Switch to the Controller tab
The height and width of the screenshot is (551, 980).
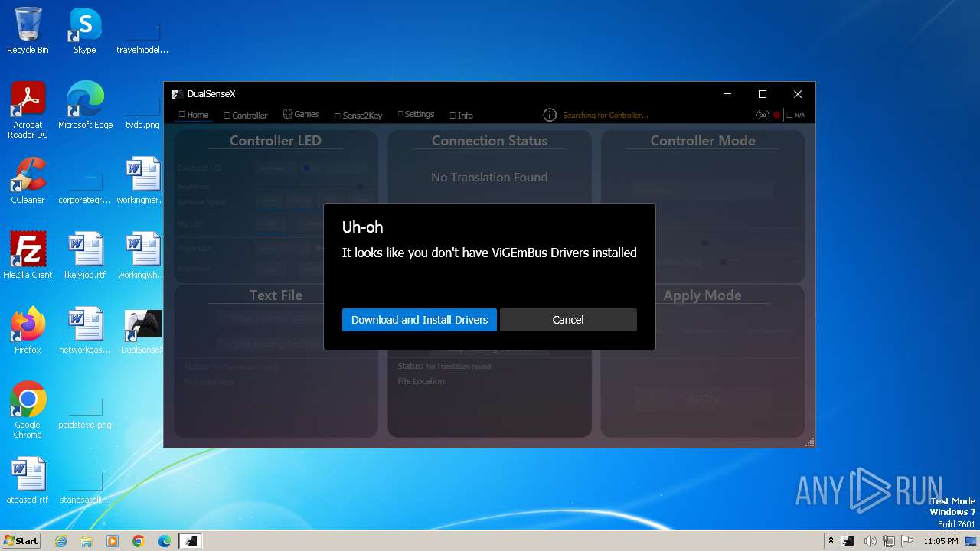coord(246,116)
